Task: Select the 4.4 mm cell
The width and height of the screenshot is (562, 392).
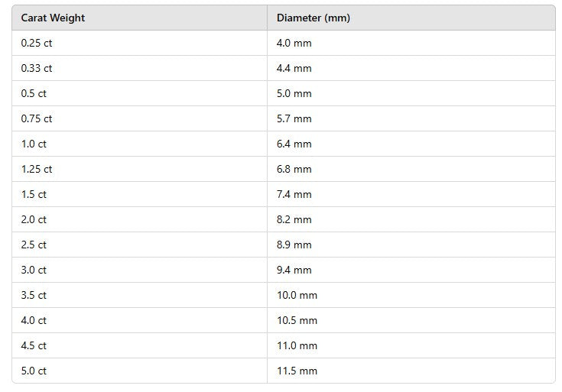Action: pos(411,68)
